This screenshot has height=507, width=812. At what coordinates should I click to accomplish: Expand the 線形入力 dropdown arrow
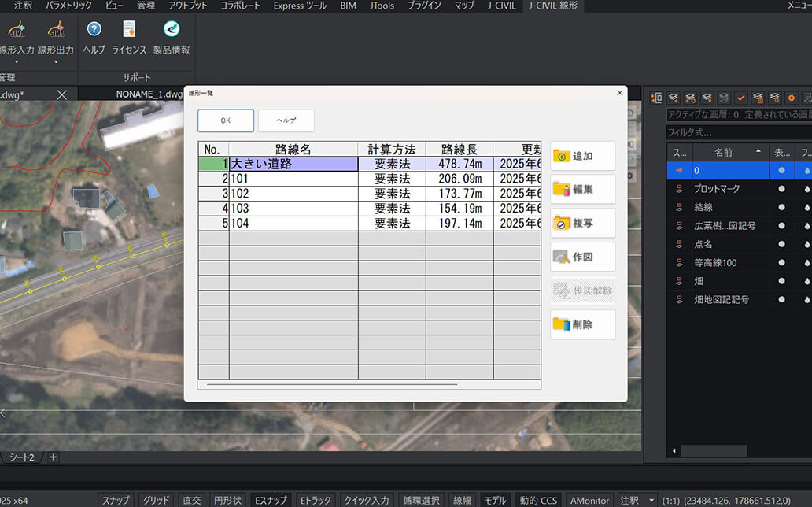click(16, 62)
